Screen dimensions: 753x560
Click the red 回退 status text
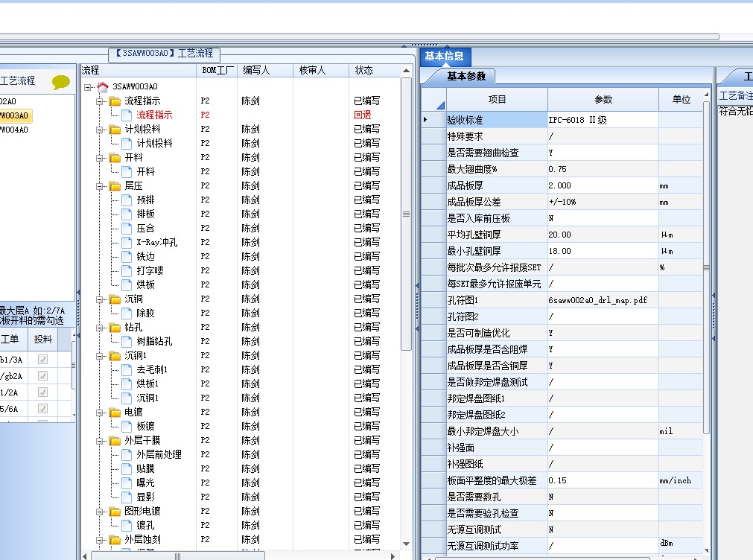click(363, 115)
